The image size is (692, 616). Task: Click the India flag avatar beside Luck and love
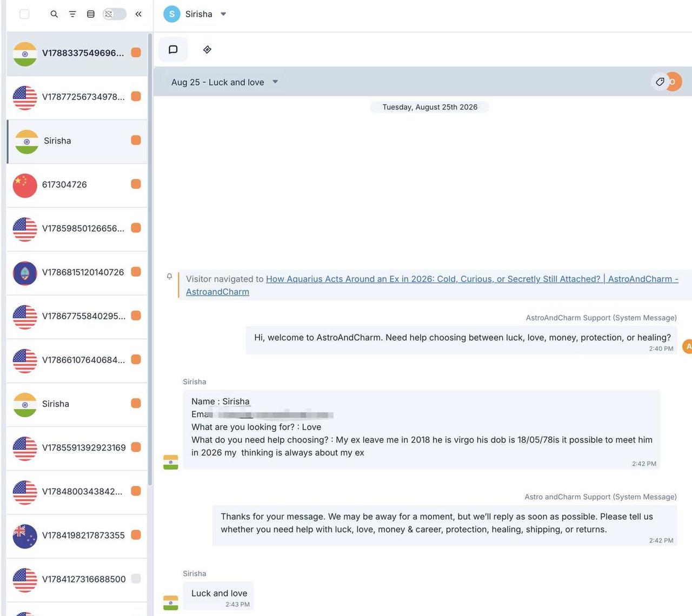tap(171, 602)
